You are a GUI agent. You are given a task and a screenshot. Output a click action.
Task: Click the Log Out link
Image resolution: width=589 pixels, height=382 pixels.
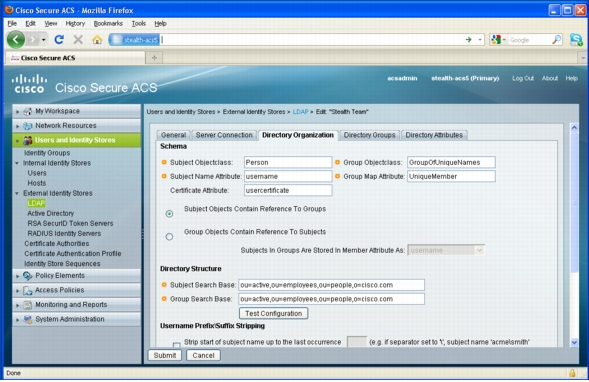[523, 78]
